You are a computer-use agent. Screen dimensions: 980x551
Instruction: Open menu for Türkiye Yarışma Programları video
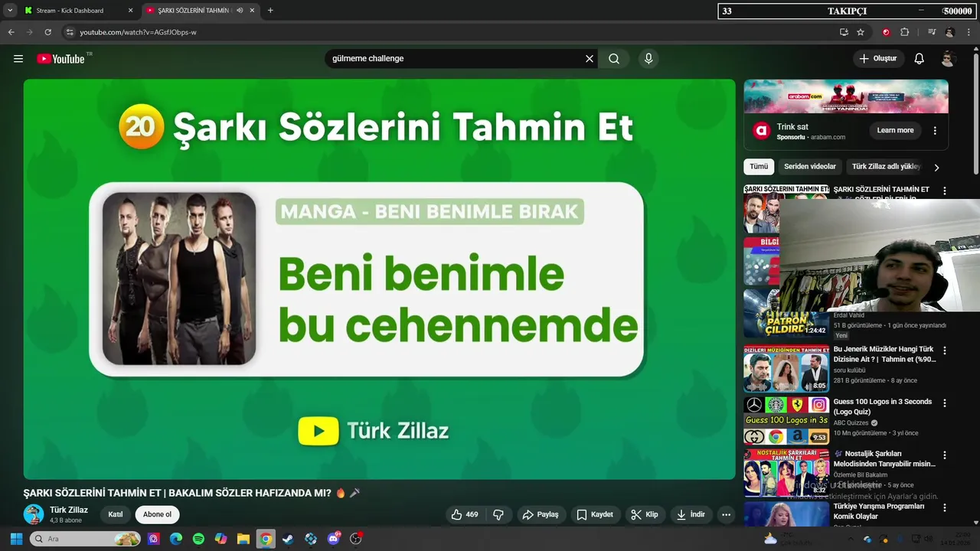click(944, 508)
